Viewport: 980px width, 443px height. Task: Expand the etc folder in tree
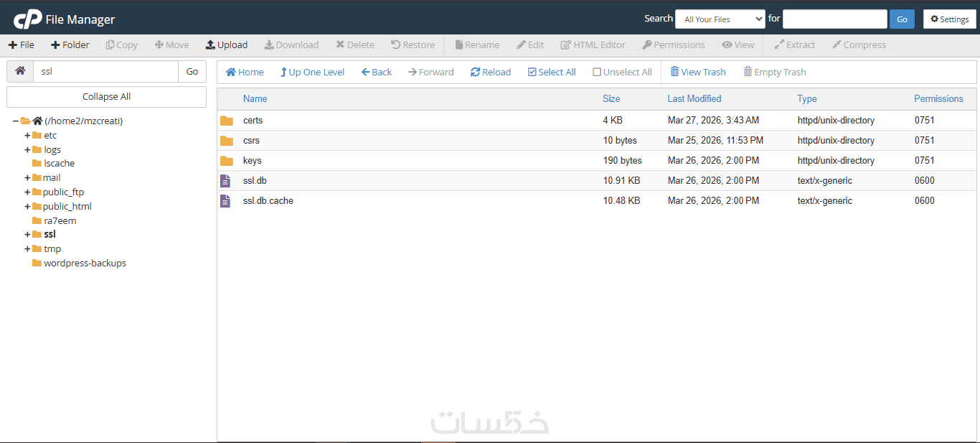(27, 135)
